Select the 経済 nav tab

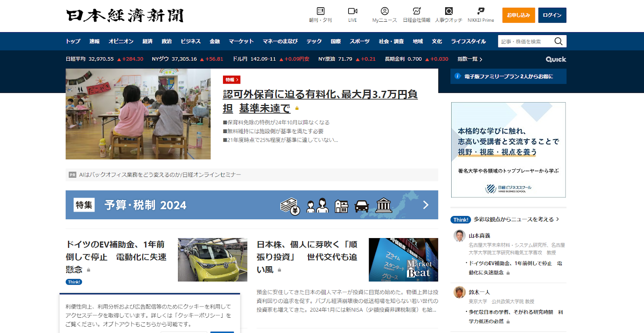[x=147, y=41]
